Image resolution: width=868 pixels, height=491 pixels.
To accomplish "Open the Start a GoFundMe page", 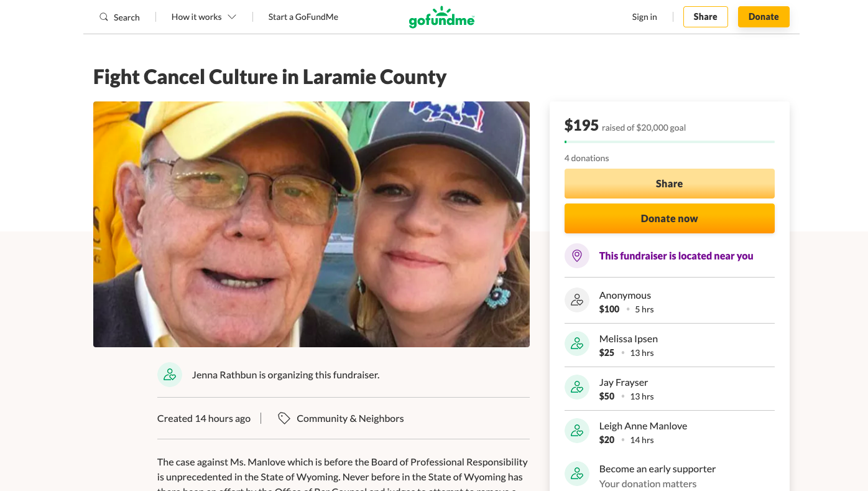I will point(303,17).
